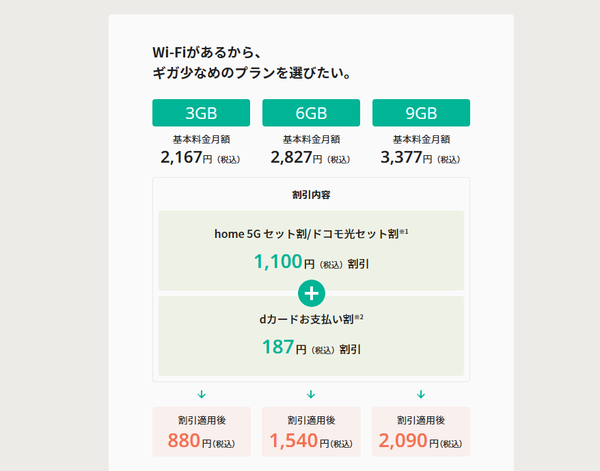Click the down arrow under the 6GB column
This screenshot has width=600, height=471.
tap(311, 394)
